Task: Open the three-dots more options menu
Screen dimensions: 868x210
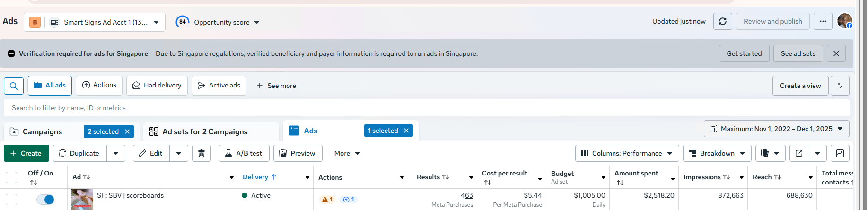Action: [823, 21]
